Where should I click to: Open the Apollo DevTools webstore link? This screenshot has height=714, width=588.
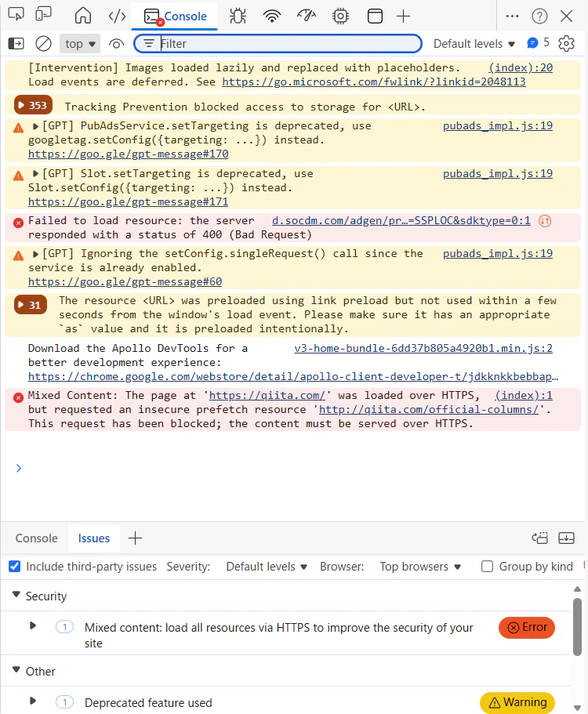pyautogui.click(x=293, y=377)
